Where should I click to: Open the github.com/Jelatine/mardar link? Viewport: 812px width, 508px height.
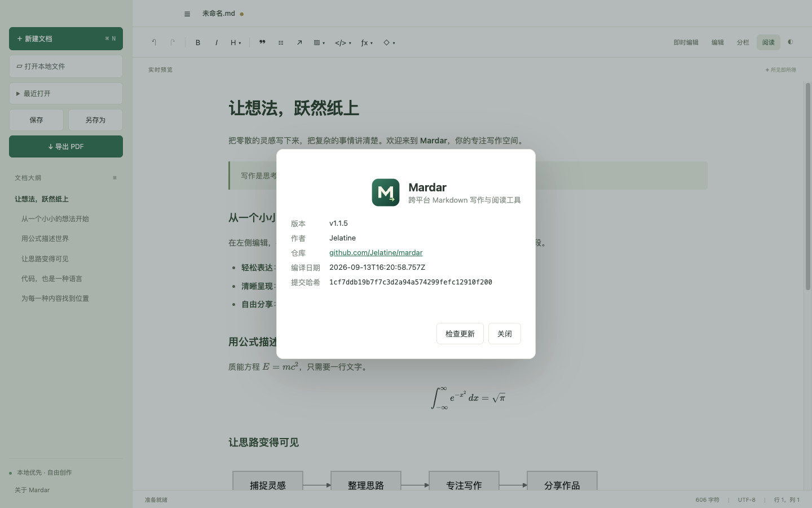tap(376, 253)
